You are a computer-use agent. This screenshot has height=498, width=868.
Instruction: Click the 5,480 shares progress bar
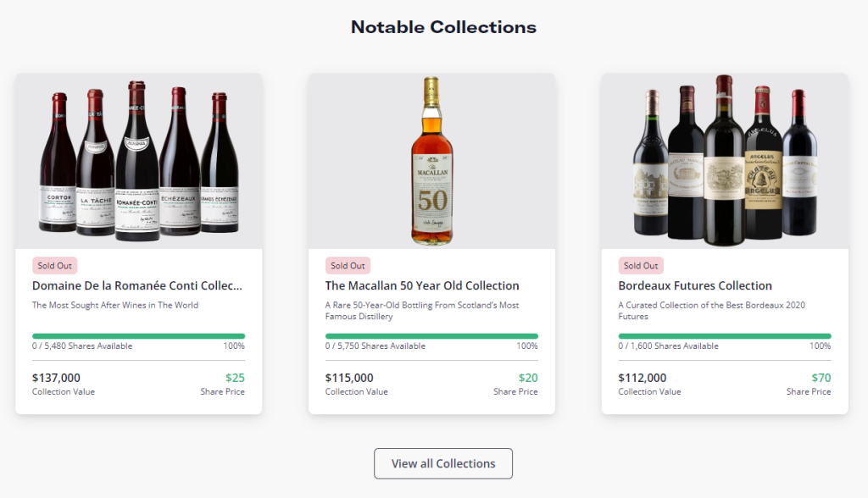click(138, 336)
